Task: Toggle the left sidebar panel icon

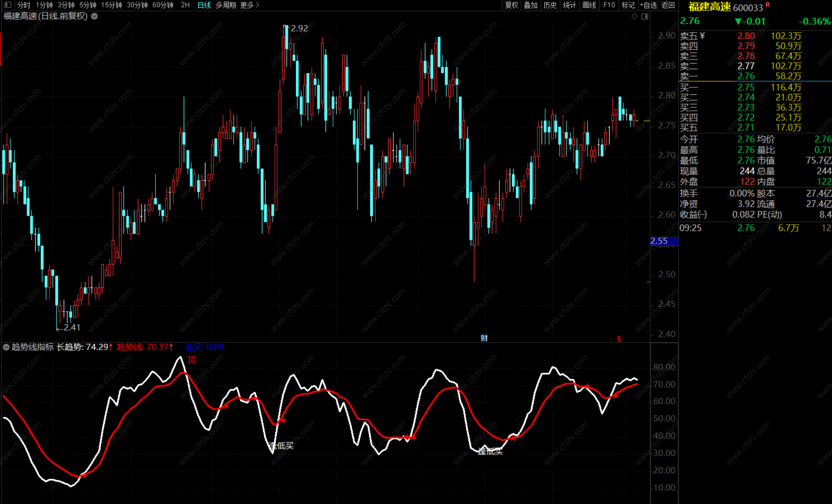Action: pos(8,5)
